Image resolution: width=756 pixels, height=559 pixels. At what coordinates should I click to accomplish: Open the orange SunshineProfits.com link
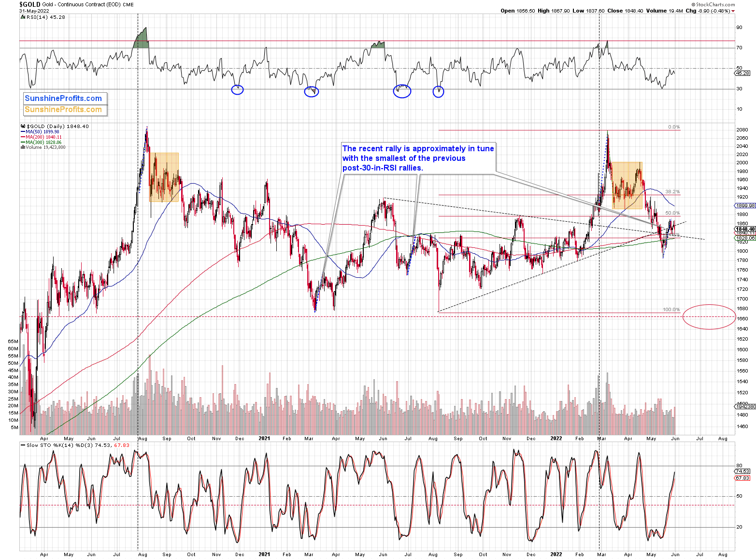(x=63, y=110)
